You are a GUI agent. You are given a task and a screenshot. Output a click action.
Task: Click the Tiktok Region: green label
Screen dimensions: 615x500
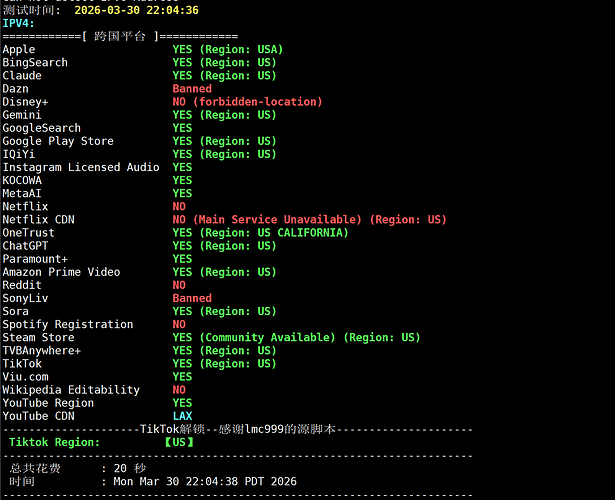click(x=55, y=442)
